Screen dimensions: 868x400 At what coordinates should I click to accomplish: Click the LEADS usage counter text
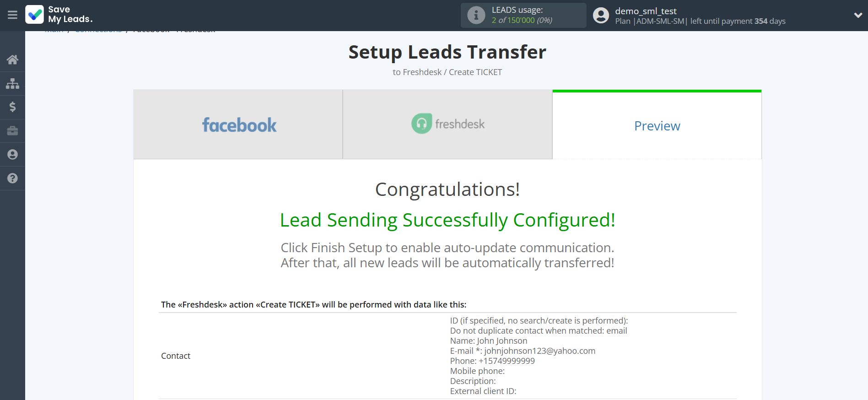[x=522, y=20]
